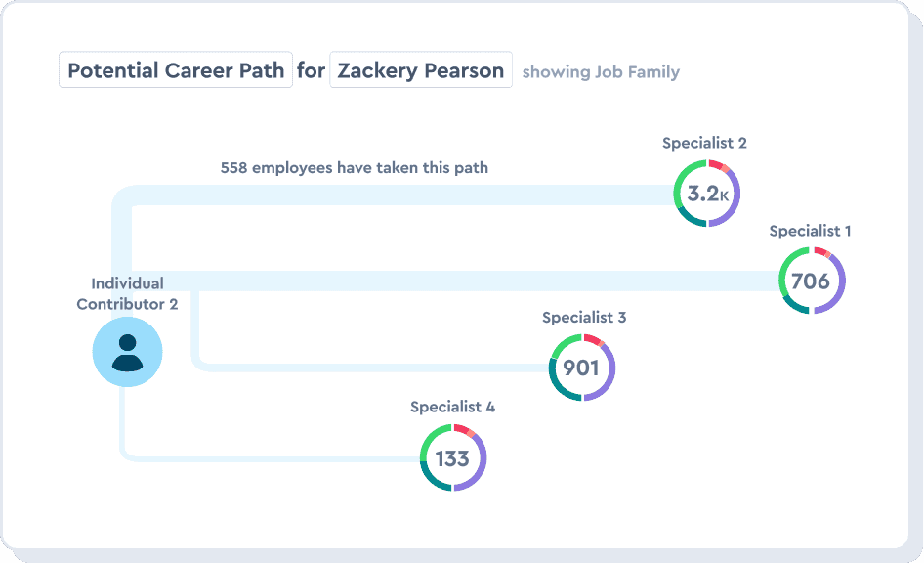The height and width of the screenshot is (563, 924).
Task: Select the path band leading to Specialist 3
Action: pyautogui.click(x=371, y=368)
